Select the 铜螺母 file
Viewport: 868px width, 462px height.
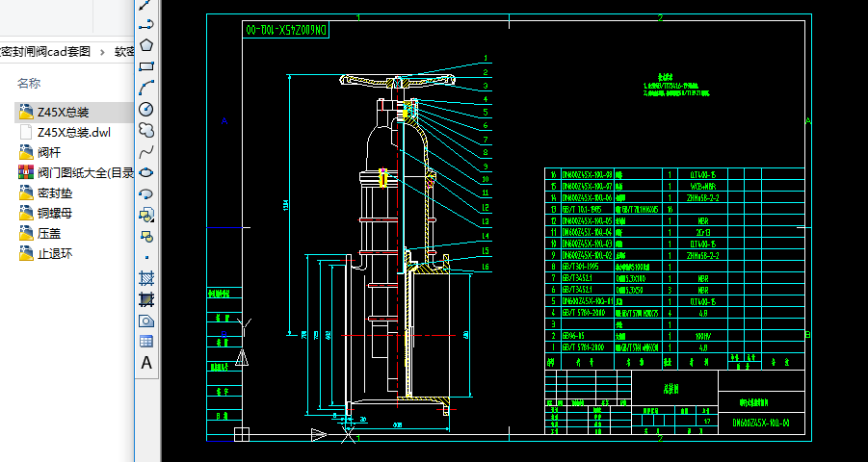pyautogui.click(x=55, y=214)
